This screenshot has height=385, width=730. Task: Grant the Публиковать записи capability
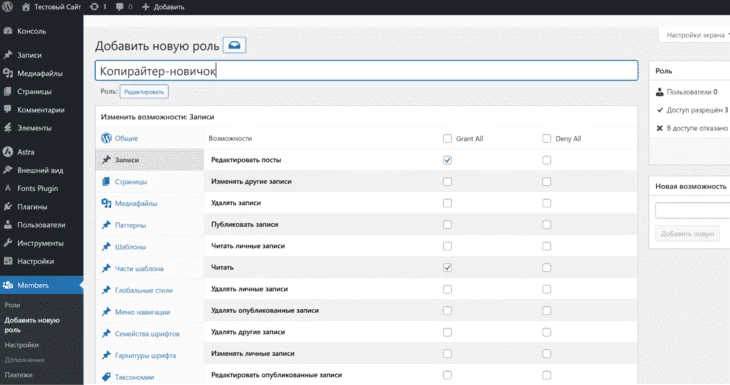click(x=447, y=224)
